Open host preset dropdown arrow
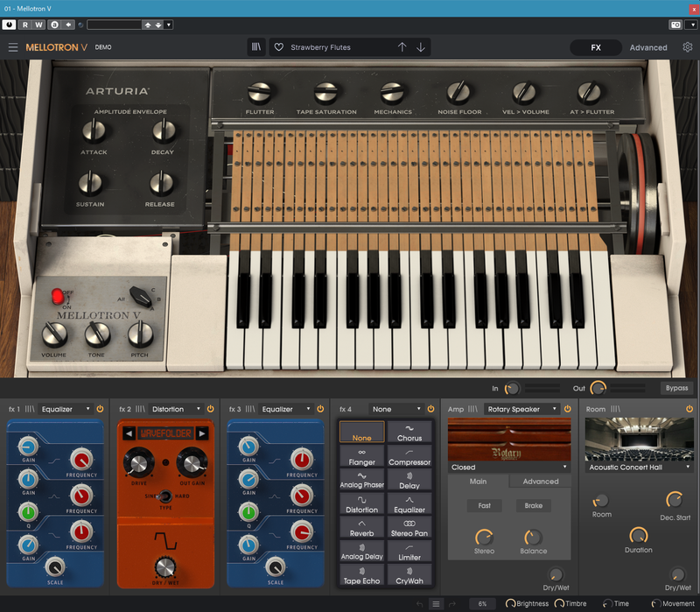This screenshot has width=700, height=612. [x=169, y=25]
